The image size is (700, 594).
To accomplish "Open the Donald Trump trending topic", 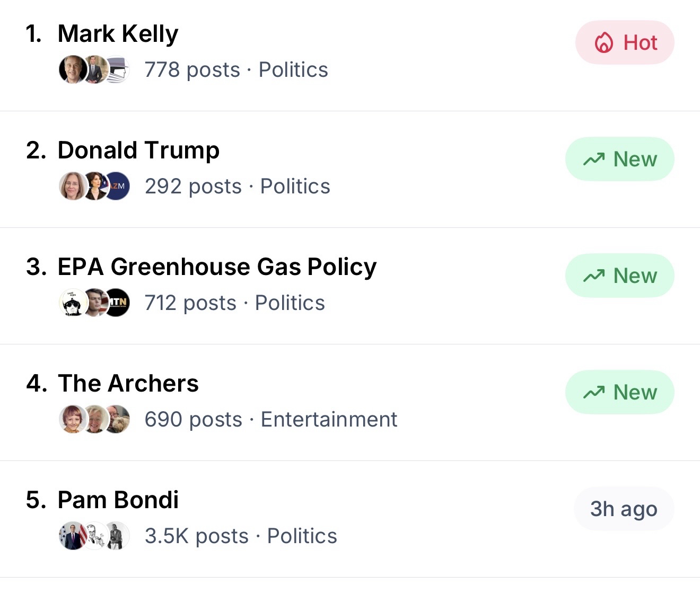I will [138, 150].
